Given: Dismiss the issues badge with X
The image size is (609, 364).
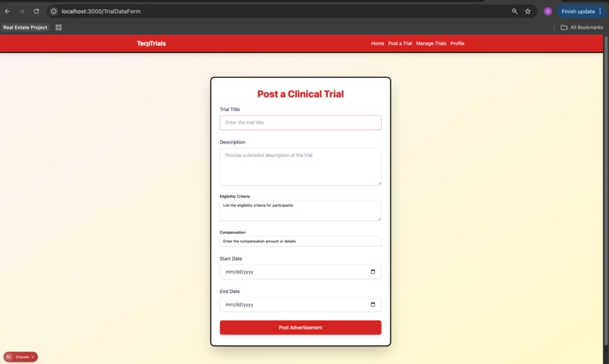Looking at the screenshot, I should (x=32, y=356).
